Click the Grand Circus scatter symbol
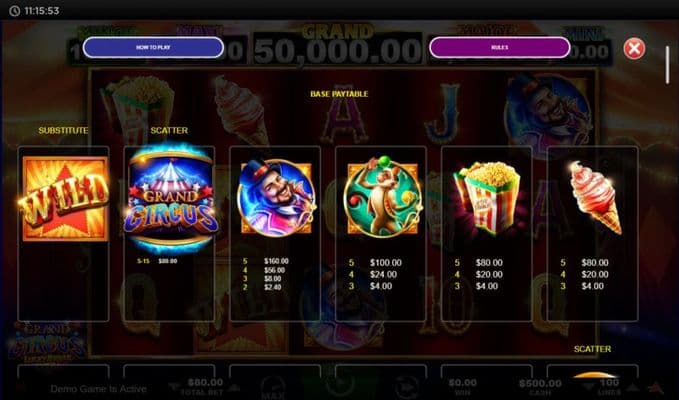Viewport: 679px width, 400px height. (x=170, y=199)
